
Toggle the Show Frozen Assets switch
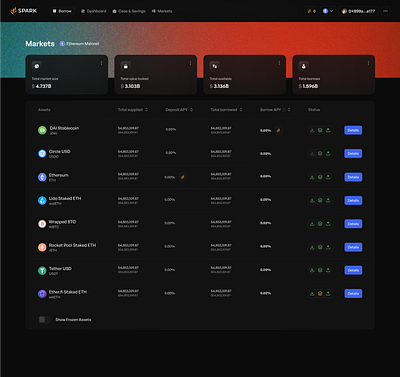44,320
